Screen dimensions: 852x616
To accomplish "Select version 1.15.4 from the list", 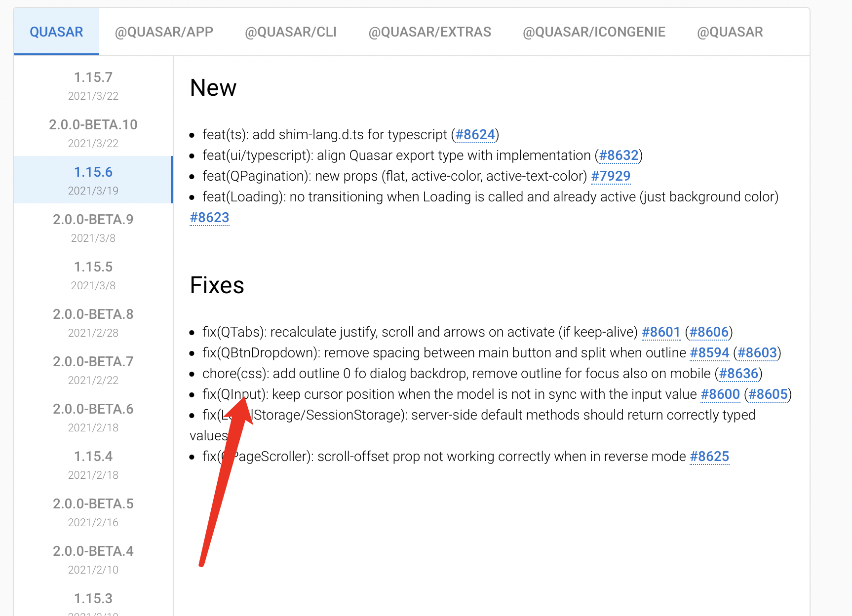I will tap(93, 456).
